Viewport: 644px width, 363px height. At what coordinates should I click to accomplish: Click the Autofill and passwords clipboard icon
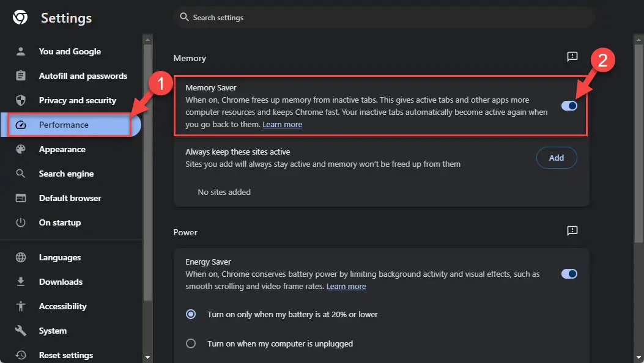coord(21,76)
